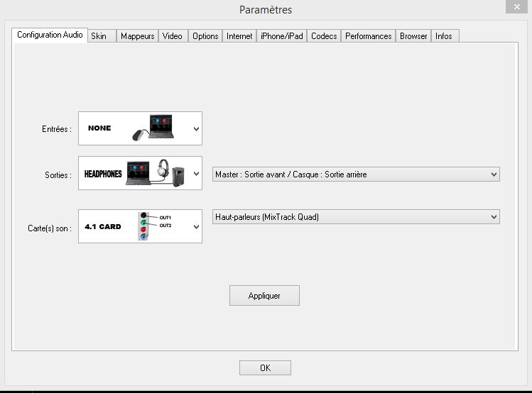Screen dimensions: 532x393
Task: Click the Paramètres window title
Action: point(266,10)
